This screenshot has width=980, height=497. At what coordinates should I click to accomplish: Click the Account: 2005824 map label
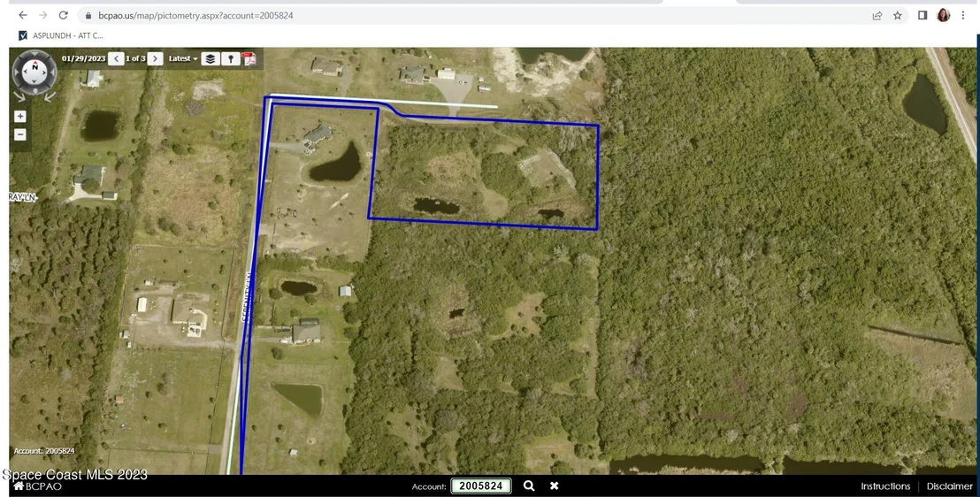point(44,451)
